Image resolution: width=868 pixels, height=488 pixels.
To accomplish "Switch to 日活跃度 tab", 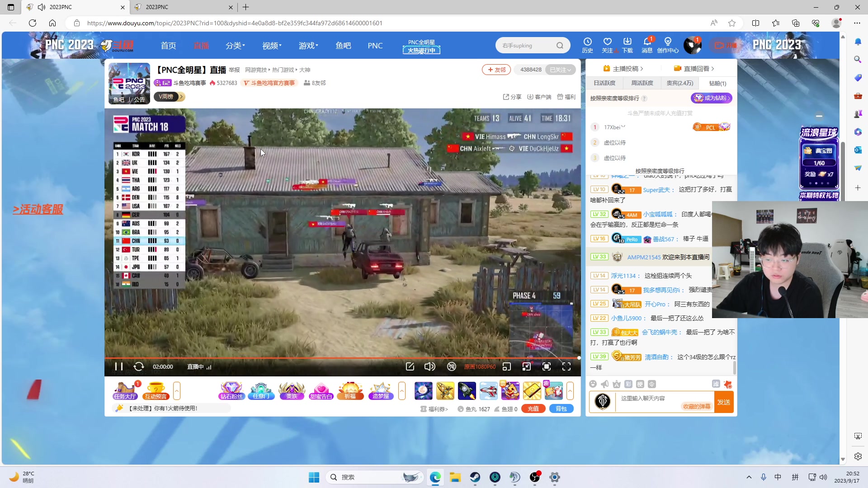I will 604,83.
